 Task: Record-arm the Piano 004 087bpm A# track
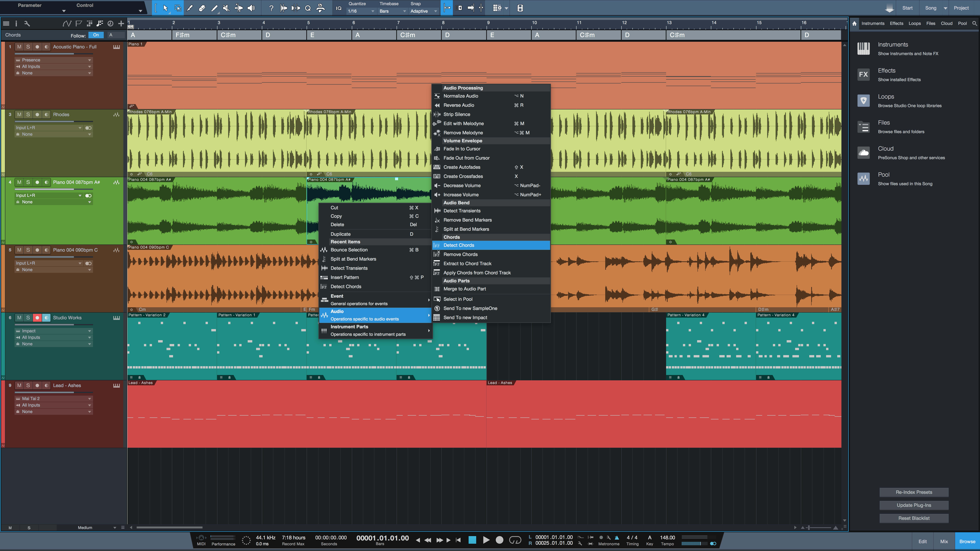(x=37, y=182)
